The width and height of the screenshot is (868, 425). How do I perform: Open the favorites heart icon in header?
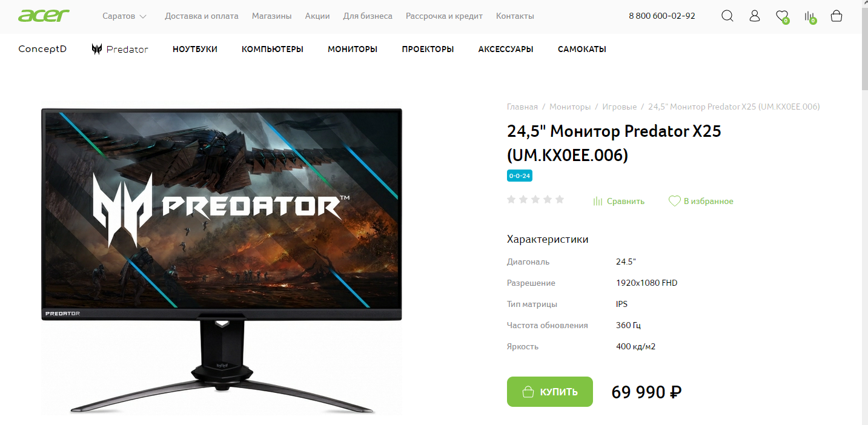pos(782,16)
